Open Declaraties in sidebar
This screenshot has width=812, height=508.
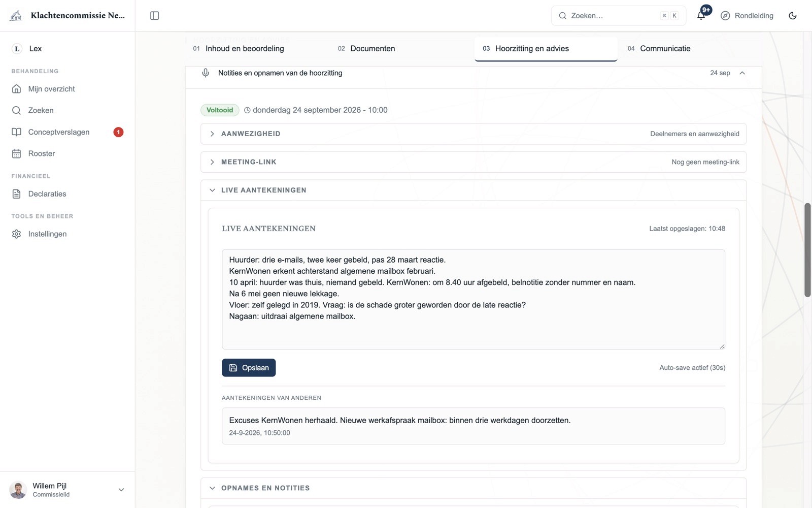67,194
